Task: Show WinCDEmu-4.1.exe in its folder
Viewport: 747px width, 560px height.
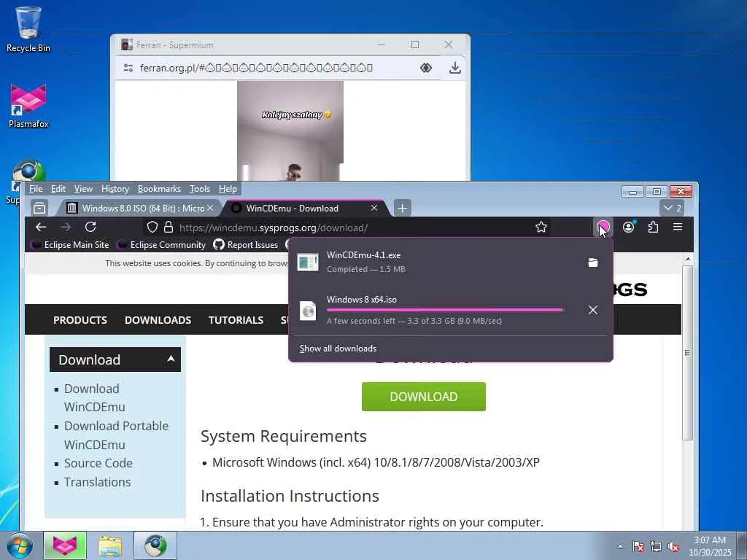Action: (x=592, y=262)
